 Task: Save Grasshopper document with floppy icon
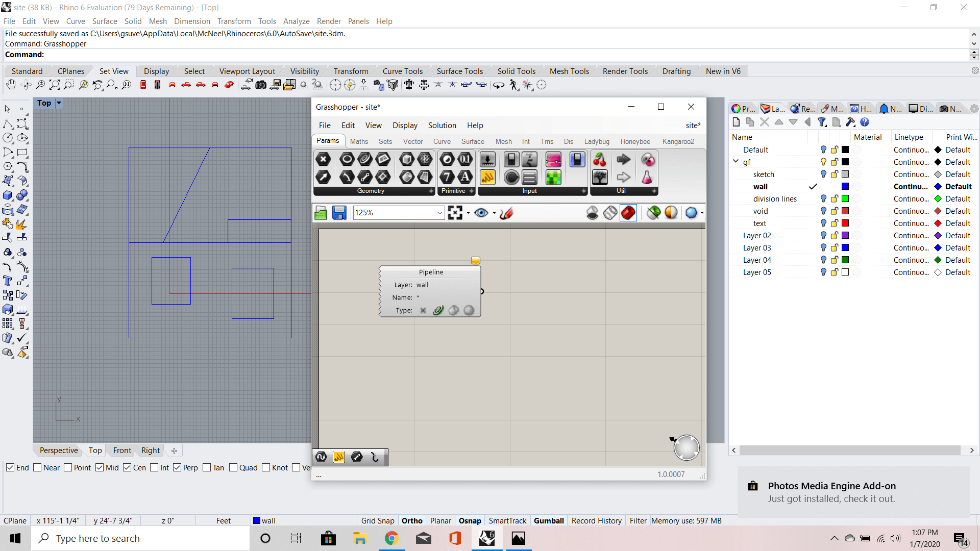pyautogui.click(x=339, y=213)
